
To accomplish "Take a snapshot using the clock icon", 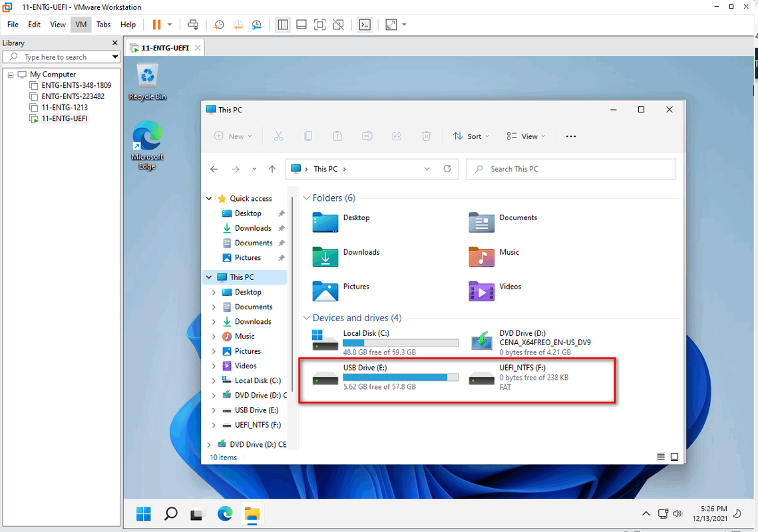I will coord(219,25).
